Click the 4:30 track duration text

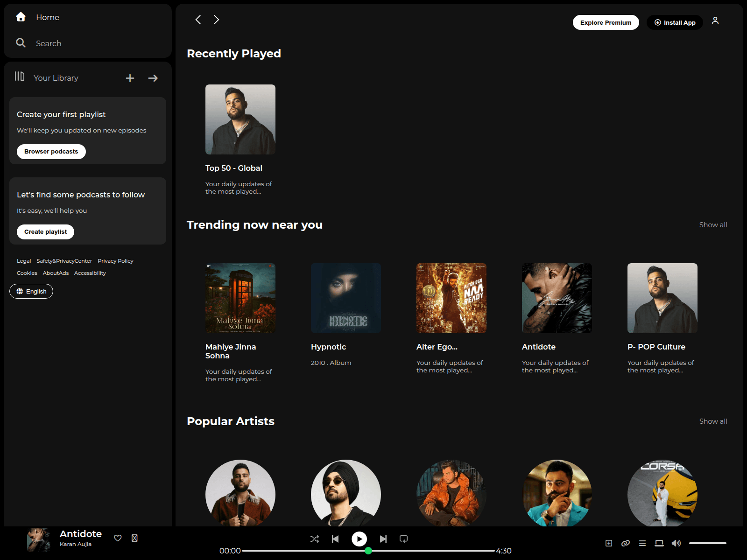click(x=504, y=551)
